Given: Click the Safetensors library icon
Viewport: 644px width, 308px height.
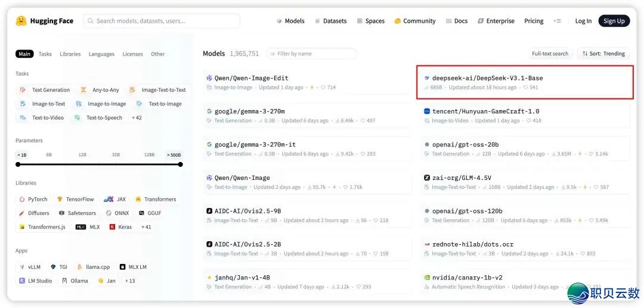Looking at the screenshot, I should point(61,213).
